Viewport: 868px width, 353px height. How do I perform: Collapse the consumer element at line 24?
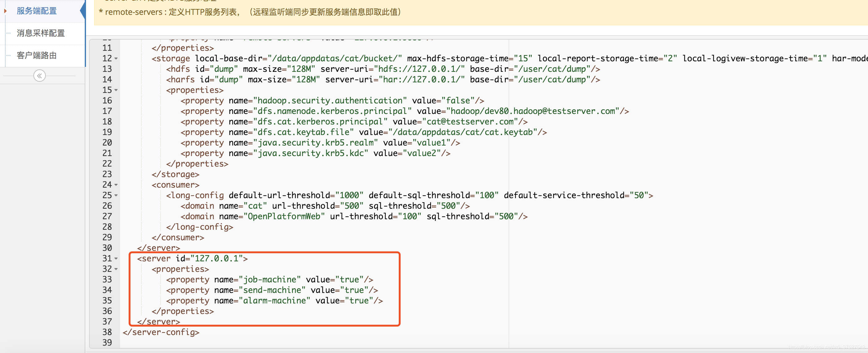(116, 185)
